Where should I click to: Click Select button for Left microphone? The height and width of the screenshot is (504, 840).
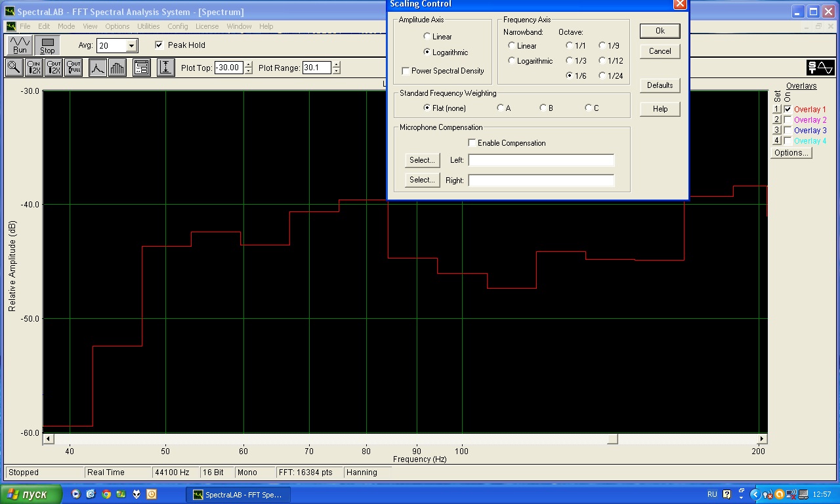[422, 160]
